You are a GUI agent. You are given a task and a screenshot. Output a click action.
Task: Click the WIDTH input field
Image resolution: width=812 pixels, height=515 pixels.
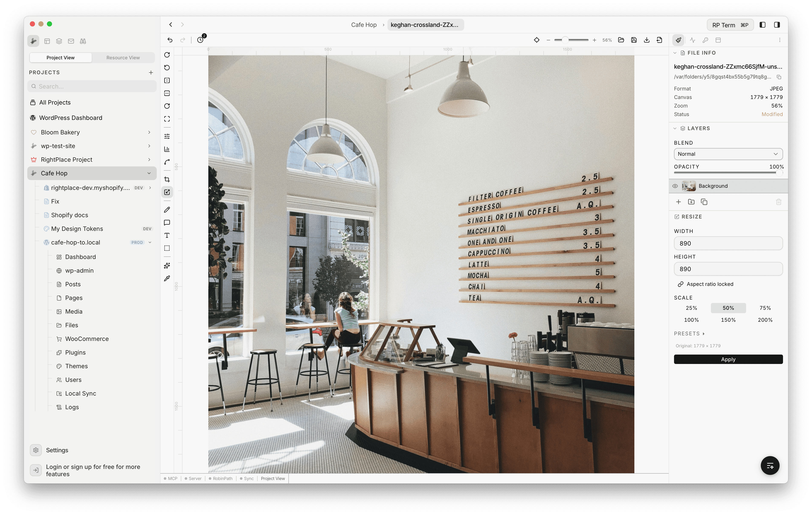coord(728,243)
